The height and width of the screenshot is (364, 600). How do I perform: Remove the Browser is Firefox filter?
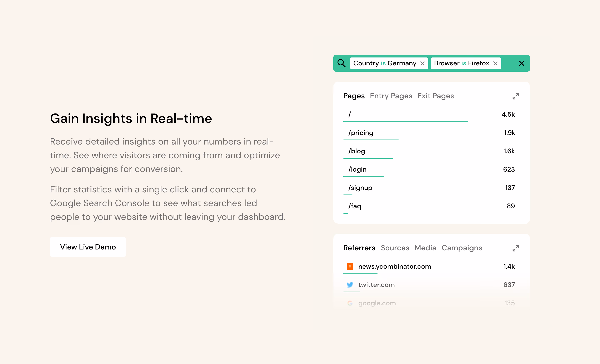click(x=495, y=63)
